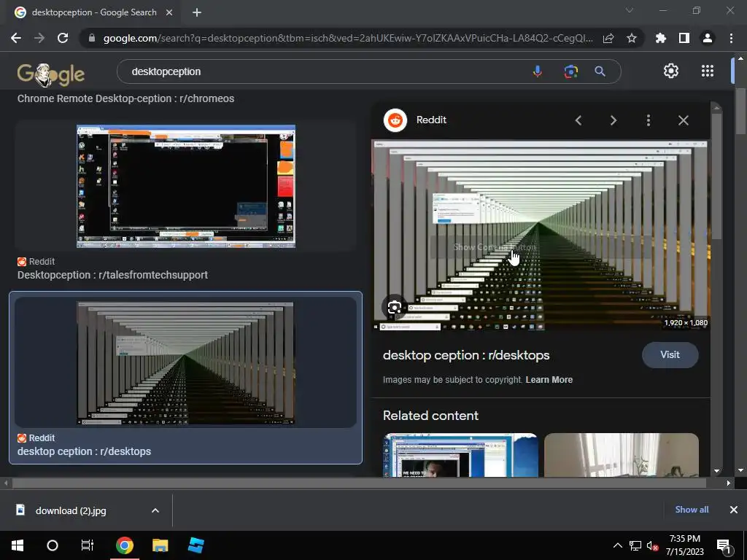Bookmark this page with star icon
747x560 pixels.
point(632,38)
